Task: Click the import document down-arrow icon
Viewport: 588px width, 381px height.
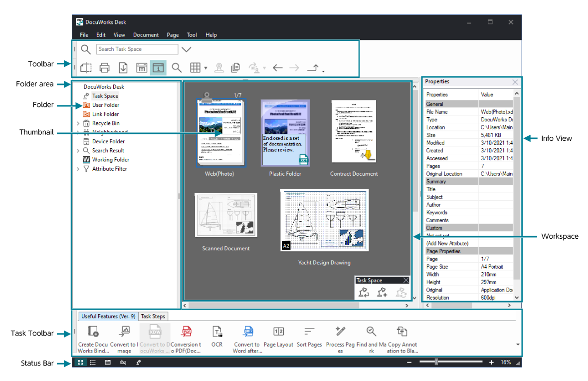Action: pos(123,68)
